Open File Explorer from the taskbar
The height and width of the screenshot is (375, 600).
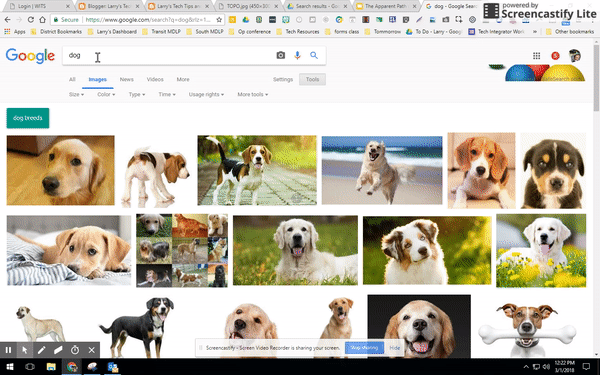click(x=51, y=367)
